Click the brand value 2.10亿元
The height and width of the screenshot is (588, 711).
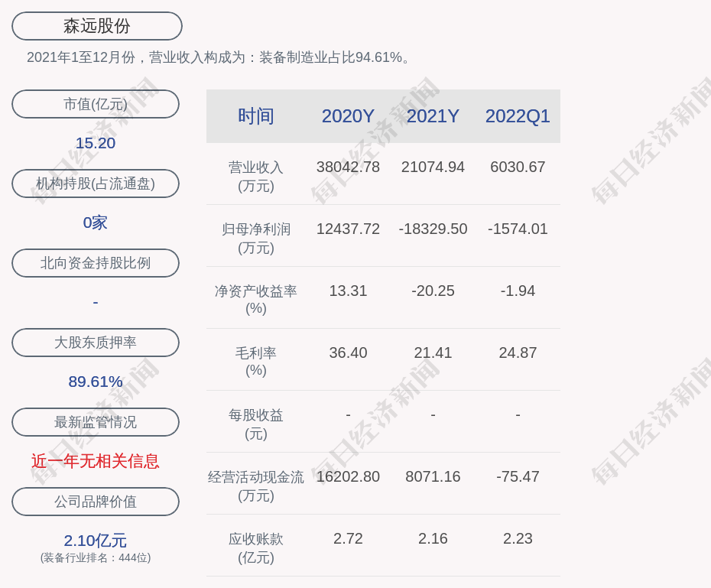pyautogui.click(x=96, y=541)
